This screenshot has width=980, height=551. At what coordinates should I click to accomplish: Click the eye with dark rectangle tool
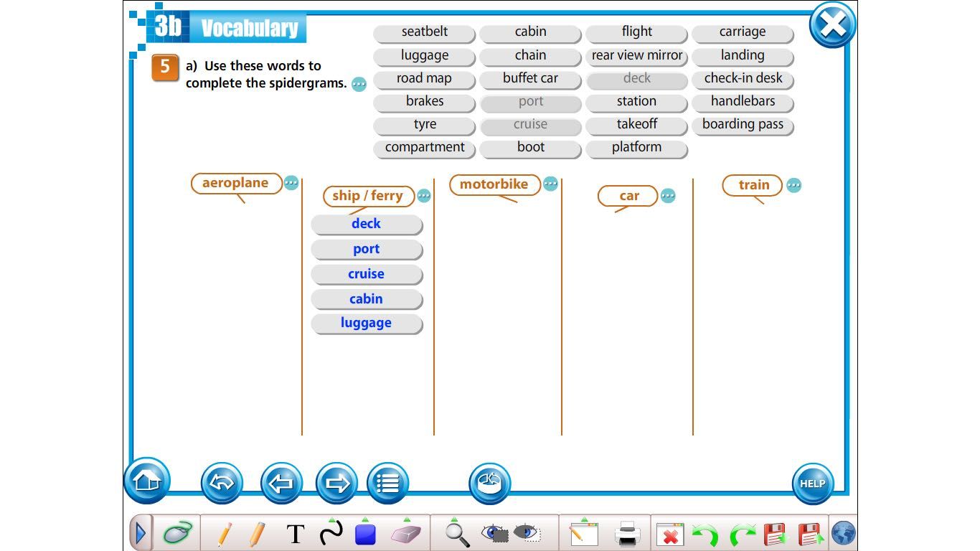[x=495, y=533]
